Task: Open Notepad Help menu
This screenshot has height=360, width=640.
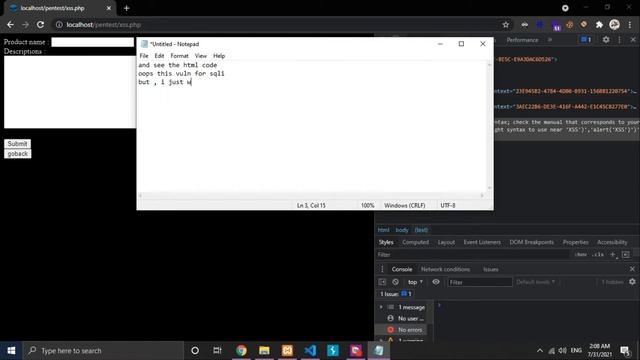Action: (x=219, y=56)
